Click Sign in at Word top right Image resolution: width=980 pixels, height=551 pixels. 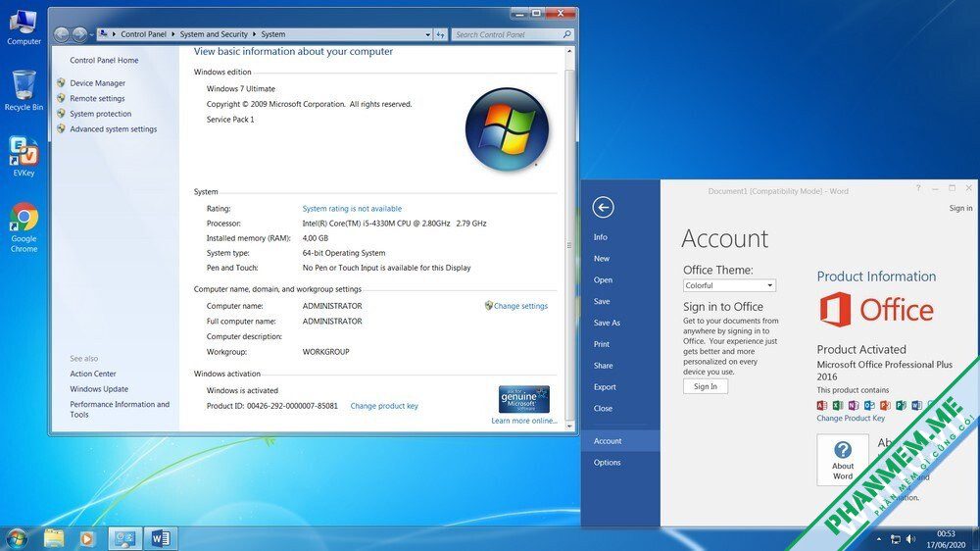pos(960,208)
